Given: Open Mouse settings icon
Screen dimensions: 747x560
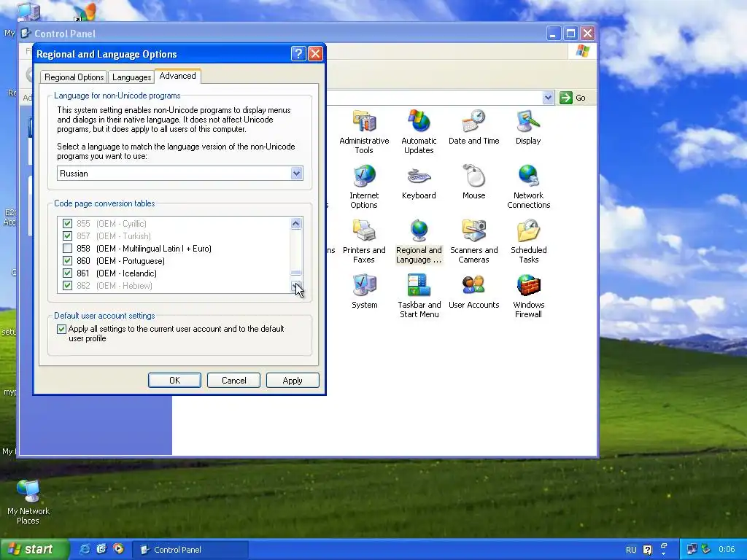Looking at the screenshot, I should click(473, 176).
